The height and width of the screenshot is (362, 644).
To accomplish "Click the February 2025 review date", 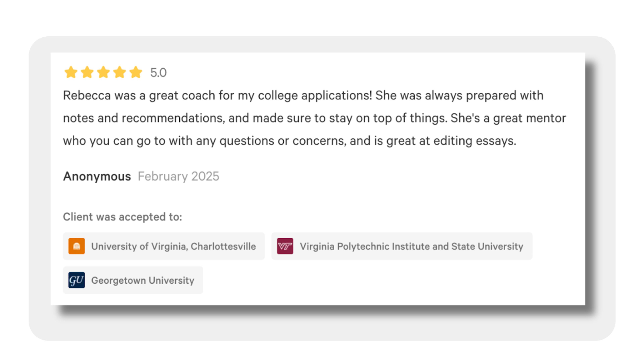I will [178, 176].
